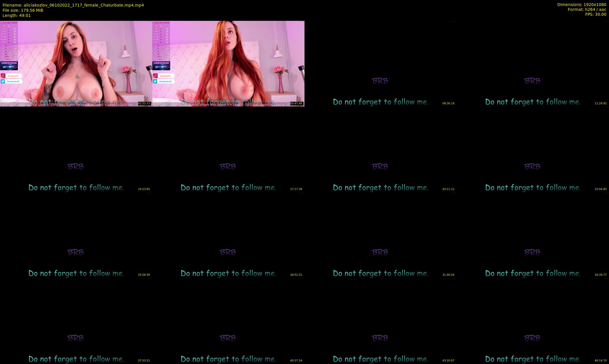The height and width of the screenshot is (364, 609).
Task: Click 'Do not forget to follow me.' in 46:14.70 frame
Action: (533, 359)
